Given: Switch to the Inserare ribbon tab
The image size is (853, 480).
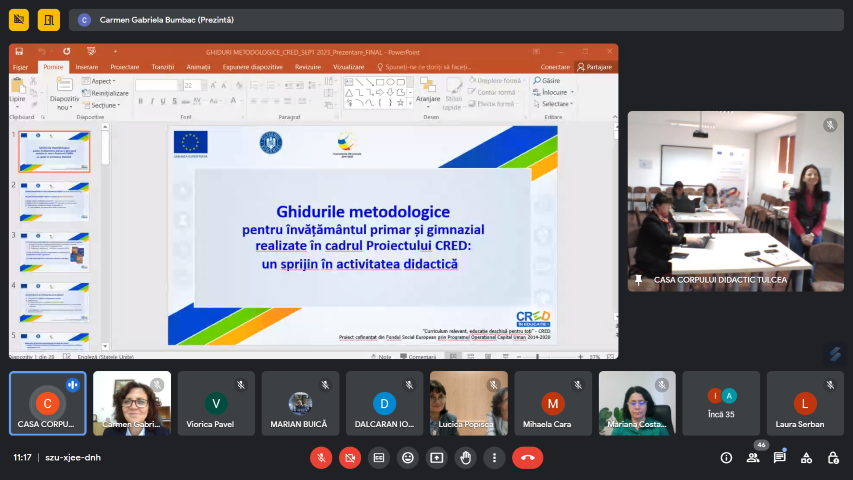Looking at the screenshot, I should [86, 67].
